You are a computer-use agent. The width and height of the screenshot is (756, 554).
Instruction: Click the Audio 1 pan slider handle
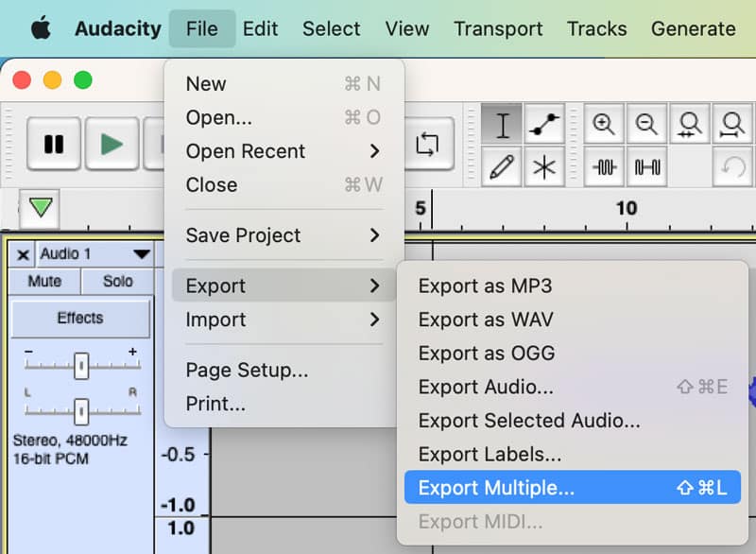[x=81, y=411]
